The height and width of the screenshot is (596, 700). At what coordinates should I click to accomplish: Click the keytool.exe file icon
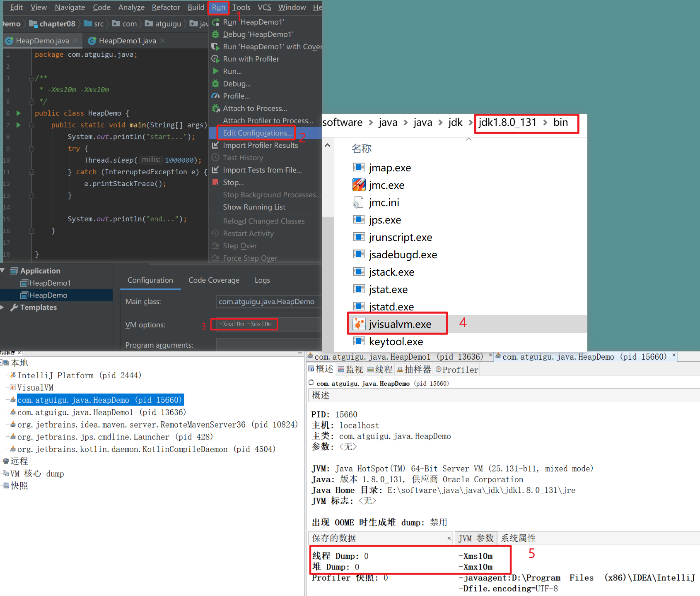click(x=359, y=341)
